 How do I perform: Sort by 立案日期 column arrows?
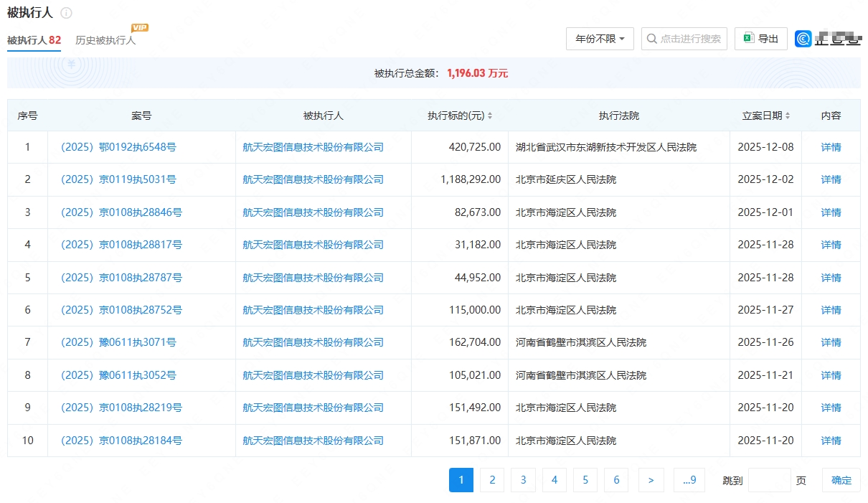pos(788,116)
